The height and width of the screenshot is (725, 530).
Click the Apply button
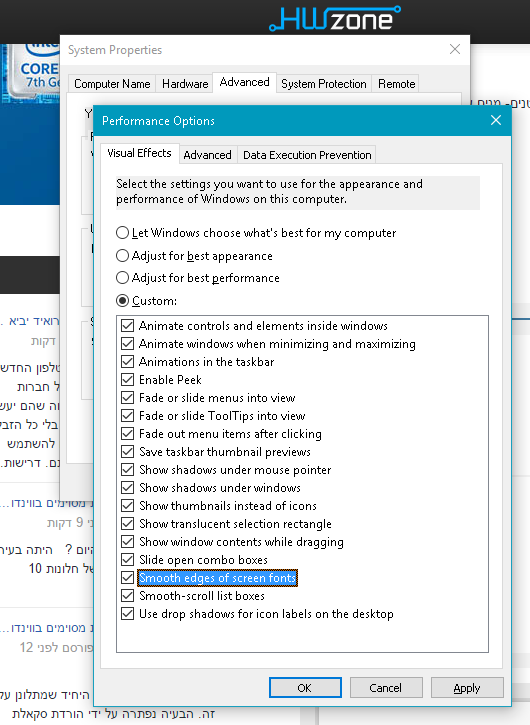tap(467, 688)
